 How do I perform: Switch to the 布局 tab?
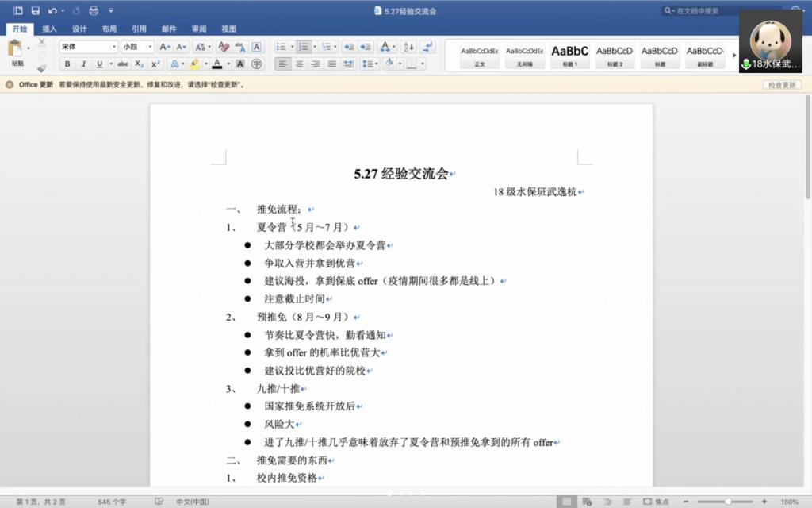(x=109, y=29)
